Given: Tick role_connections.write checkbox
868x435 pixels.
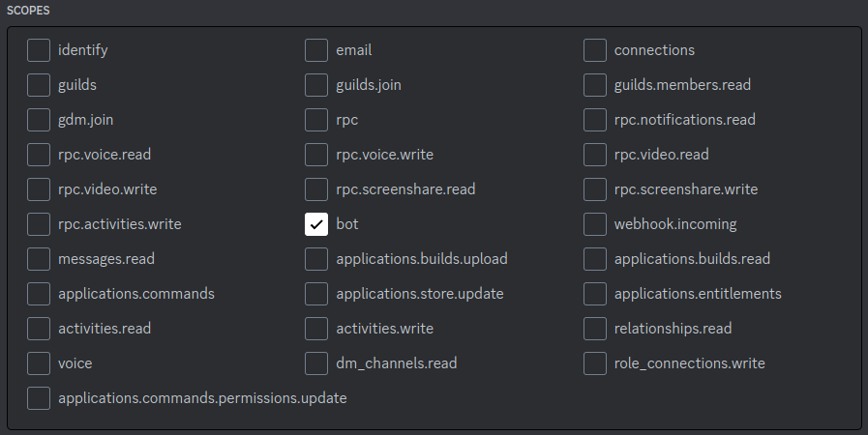Looking at the screenshot, I should point(595,363).
